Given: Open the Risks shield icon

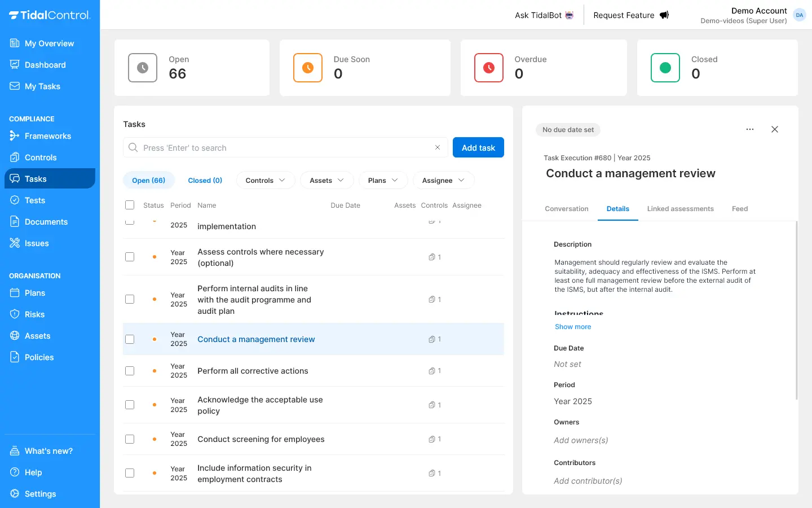Looking at the screenshot, I should (x=15, y=314).
